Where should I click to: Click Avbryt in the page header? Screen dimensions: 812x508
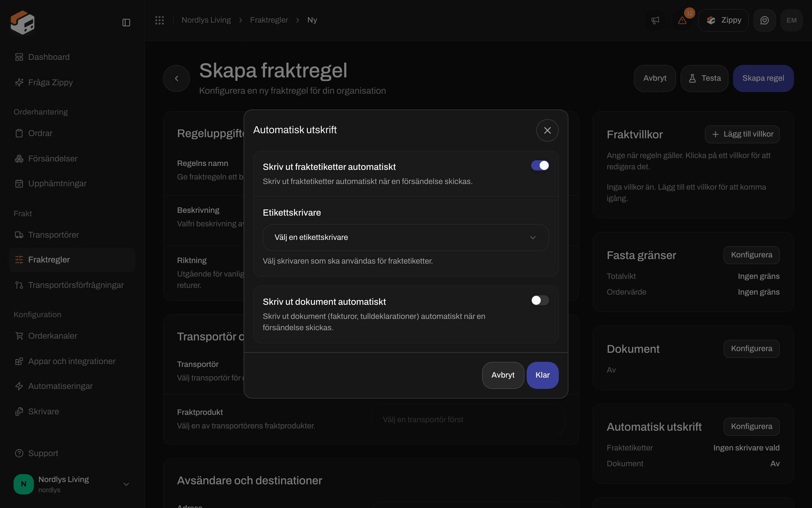coord(655,78)
